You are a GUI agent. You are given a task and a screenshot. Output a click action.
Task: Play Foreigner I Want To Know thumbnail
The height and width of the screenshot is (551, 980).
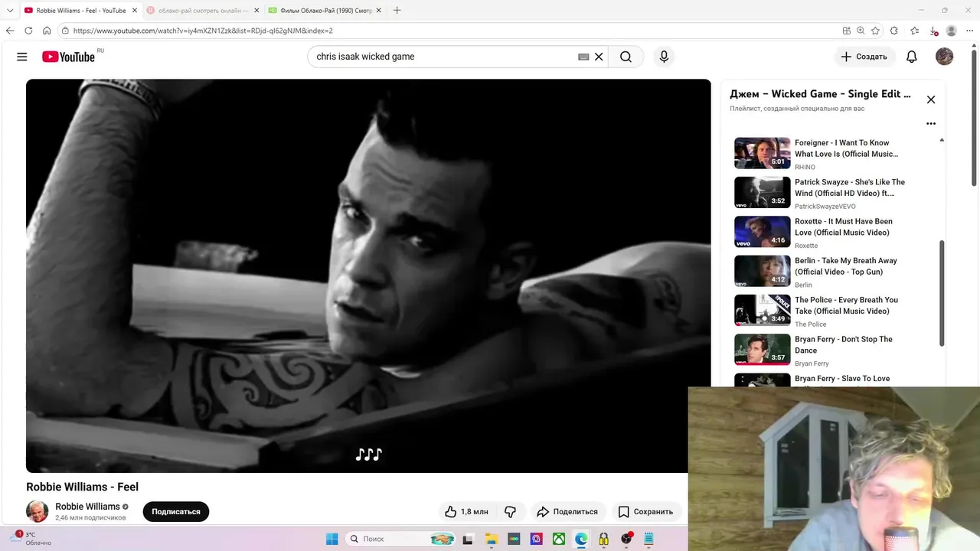point(762,153)
